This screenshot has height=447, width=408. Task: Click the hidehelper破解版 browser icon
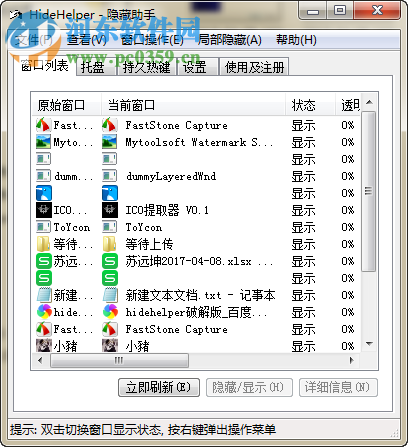(110, 312)
